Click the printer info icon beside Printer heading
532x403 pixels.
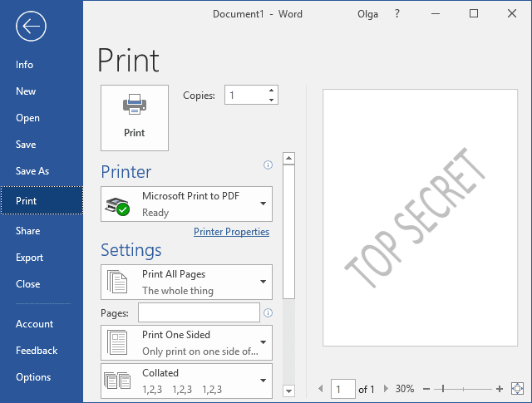(268, 165)
